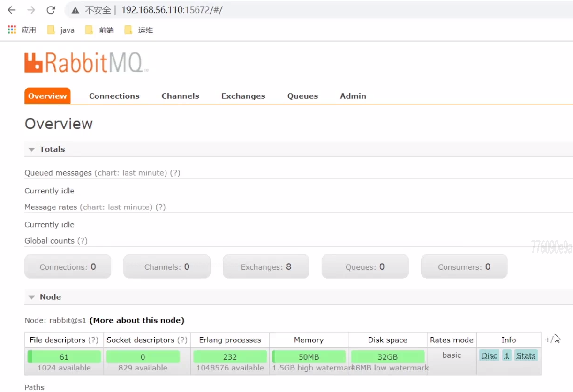
Task: Click the 1048576 available text
Action: 230,368
